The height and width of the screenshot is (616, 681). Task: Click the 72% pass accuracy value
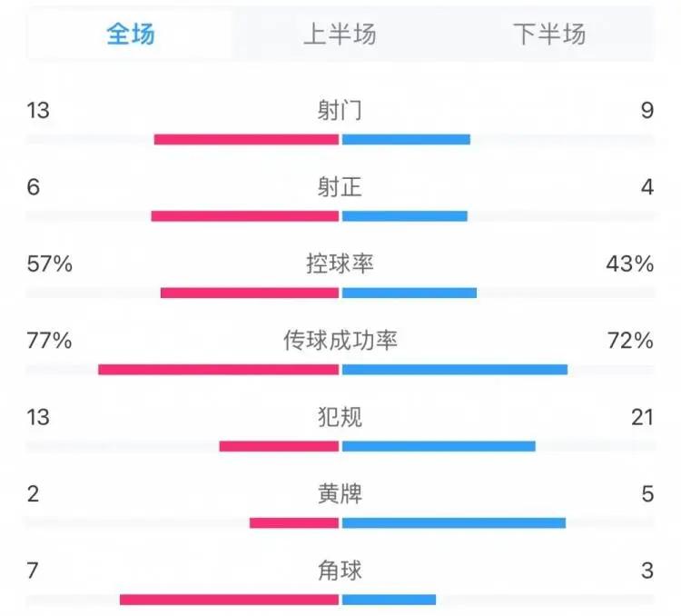click(631, 341)
